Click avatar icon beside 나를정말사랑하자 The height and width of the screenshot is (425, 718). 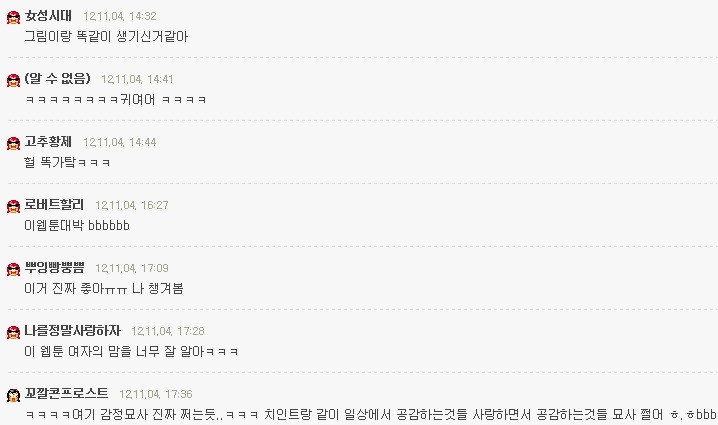click(x=13, y=332)
